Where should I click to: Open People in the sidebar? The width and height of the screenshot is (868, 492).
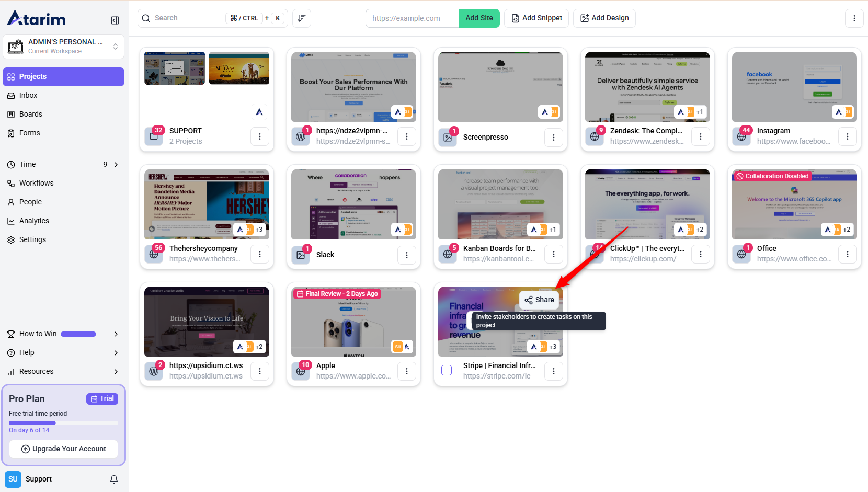(63, 202)
